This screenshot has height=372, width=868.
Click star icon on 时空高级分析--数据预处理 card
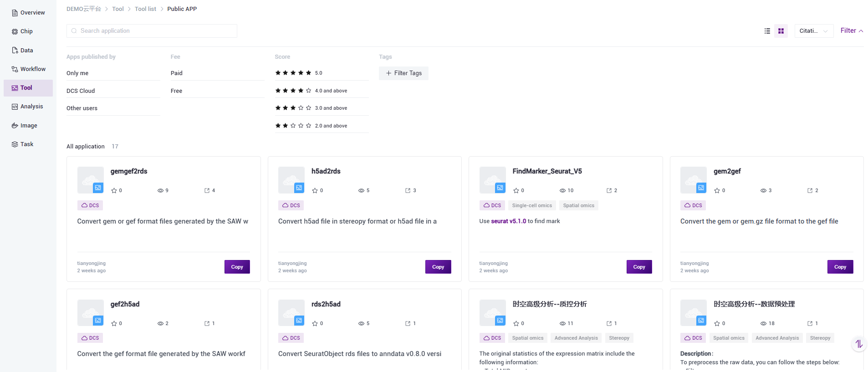point(717,324)
